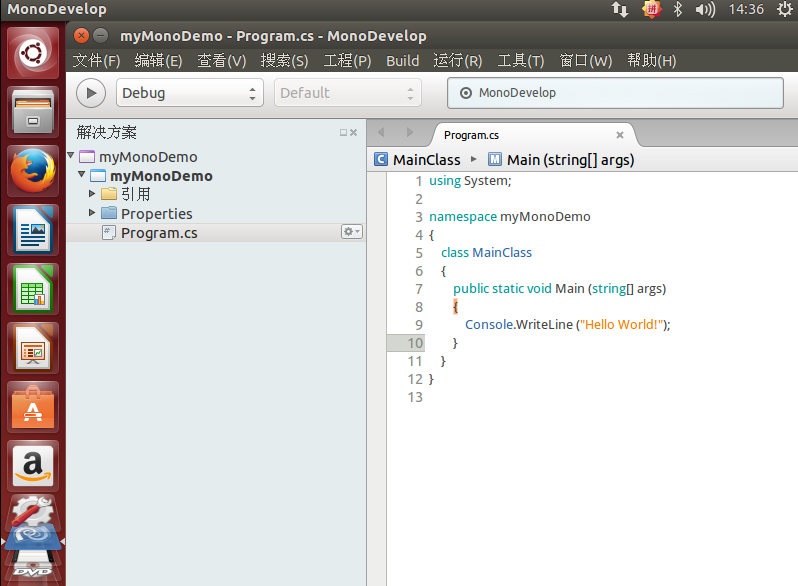Open the 编辑(E) menu
The image size is (798, 586).
tap(158, 61)
